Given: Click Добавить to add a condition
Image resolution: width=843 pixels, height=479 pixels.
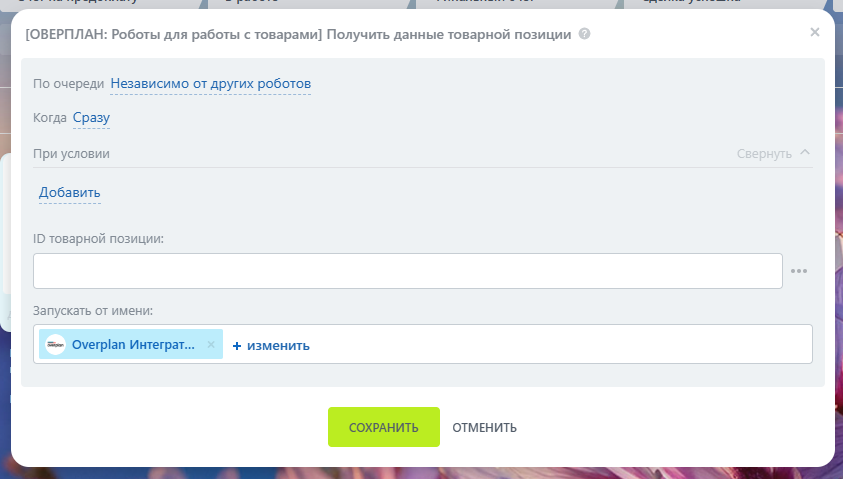Looking at the screenshot, I should point(70,192).
